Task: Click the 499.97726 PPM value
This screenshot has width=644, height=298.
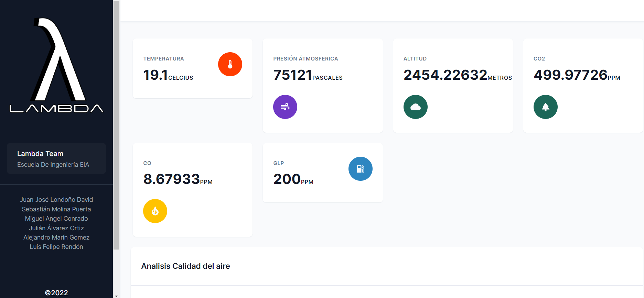Action: click(577, 75)
